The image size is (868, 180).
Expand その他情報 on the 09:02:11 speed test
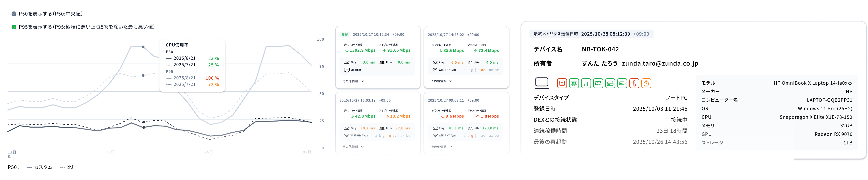pyautogui.click(x=441, y=147)
